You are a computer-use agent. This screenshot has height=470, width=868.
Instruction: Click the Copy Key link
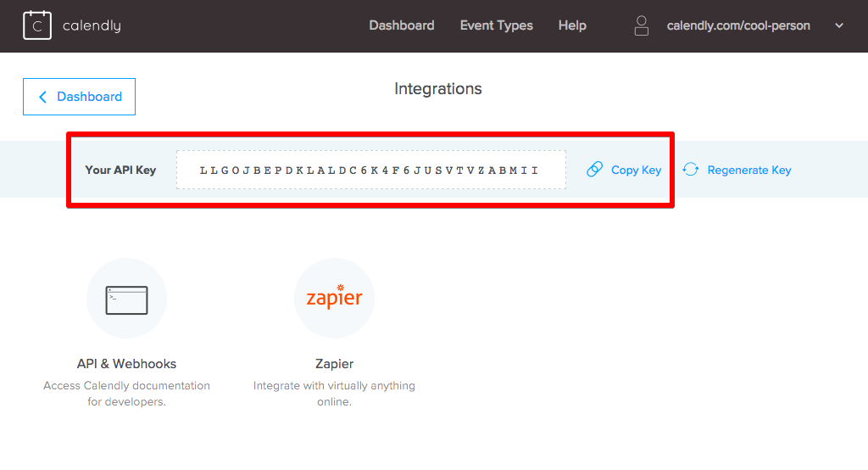coord(636,171)
